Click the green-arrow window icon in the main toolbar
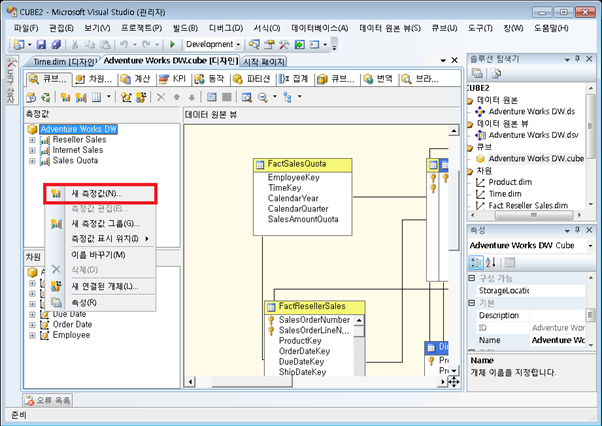The height and width of the screenshot is (426, 602). point(299,45)
